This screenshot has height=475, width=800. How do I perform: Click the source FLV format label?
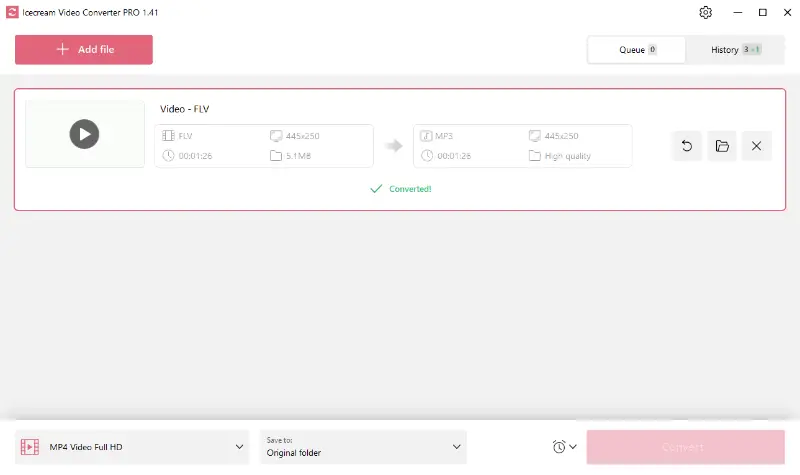pyautogui.click(x=185, y=136)
